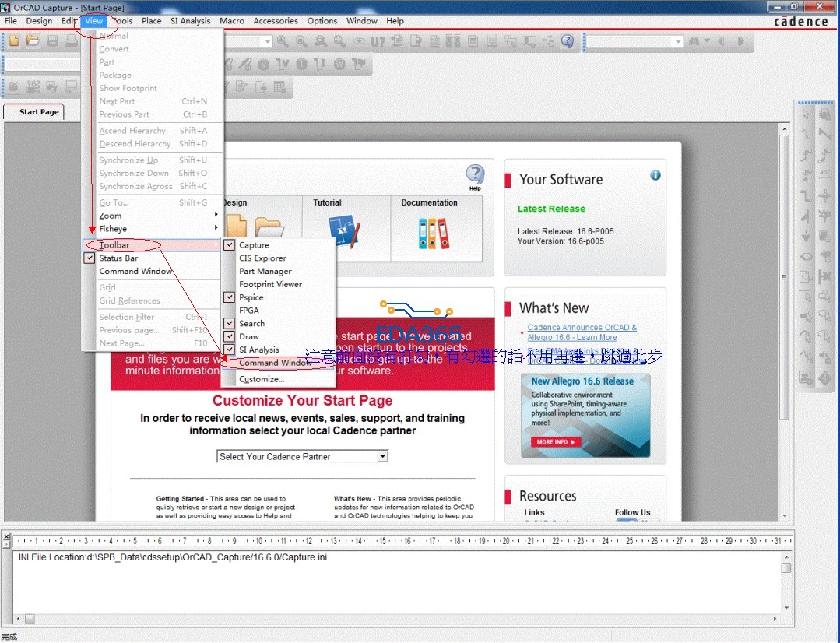The image size is (840, 643).
Task: Click the first zoom magnifier toolbar icon
Action: [283, 41]
